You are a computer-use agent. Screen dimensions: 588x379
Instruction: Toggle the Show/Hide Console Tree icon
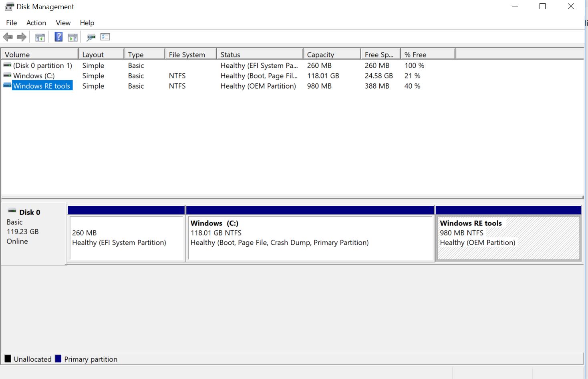(x=40, y=37)
